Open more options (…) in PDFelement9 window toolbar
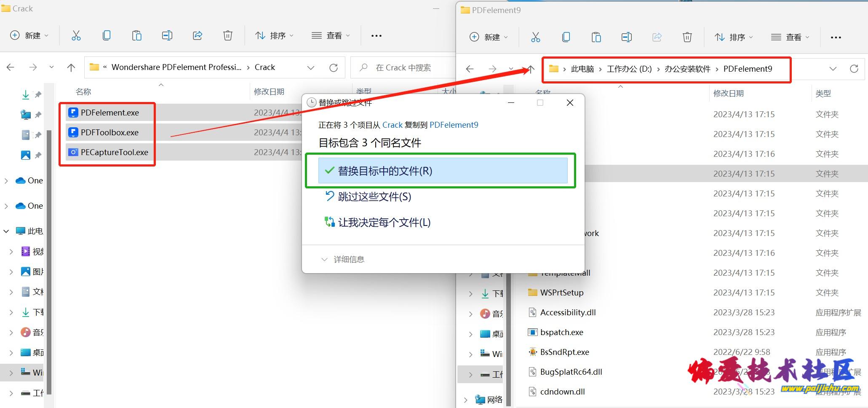Screen dimensions: 868x408 (x=836, y=38)
